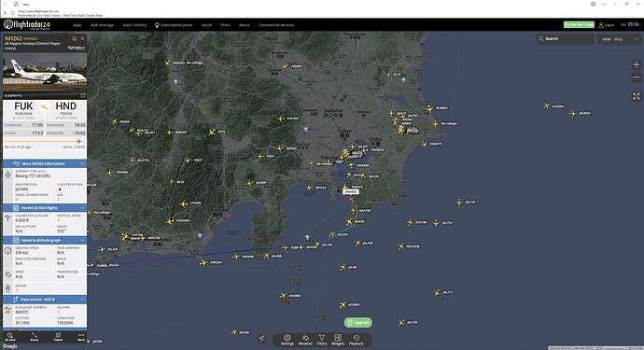This screenshot has width=644, height=350.
Task: Open the Filters funnel icon
Action: [x=322, y=340]
